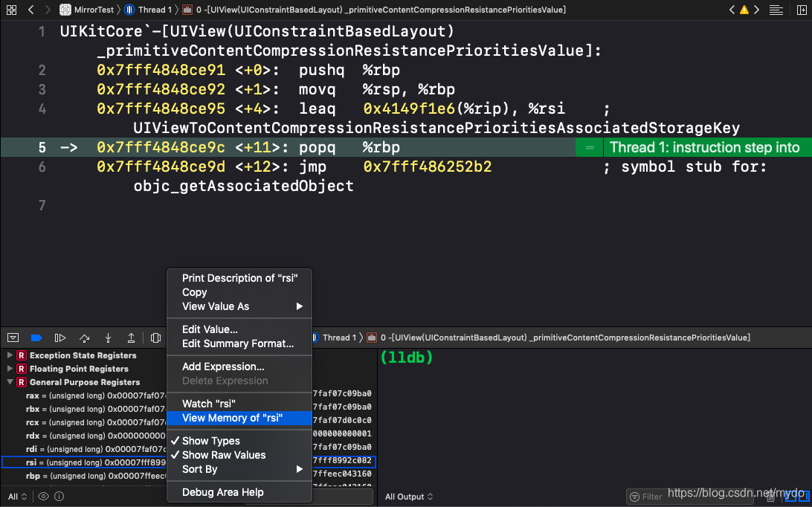
Task: Expand Exception State Registers group
Action: (10, 355)
